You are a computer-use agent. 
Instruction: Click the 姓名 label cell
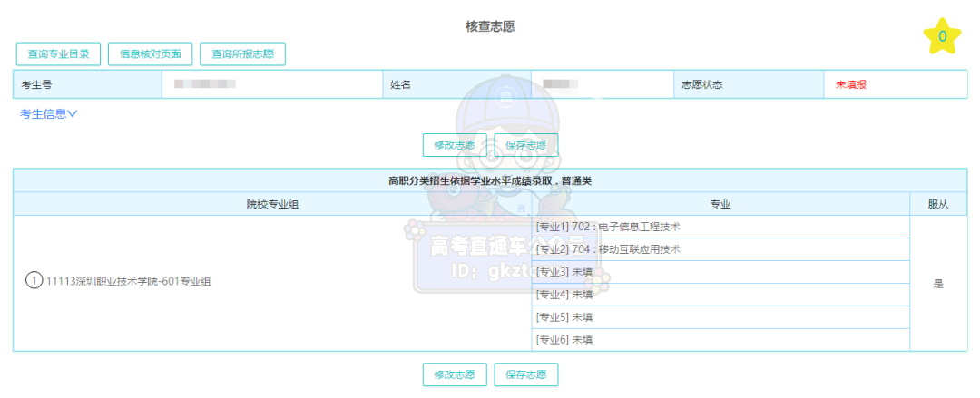point(456,85)
